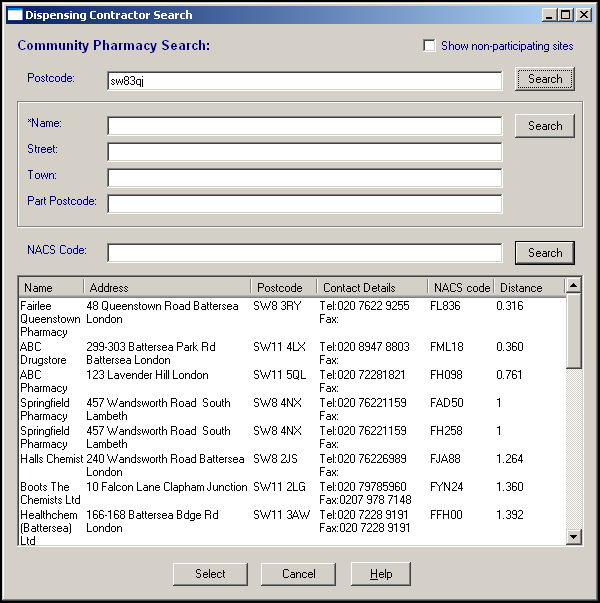Click the dialog title bar application icon
Image resolution: width=600 pixels, height=603 pixels.
(13, 15)
